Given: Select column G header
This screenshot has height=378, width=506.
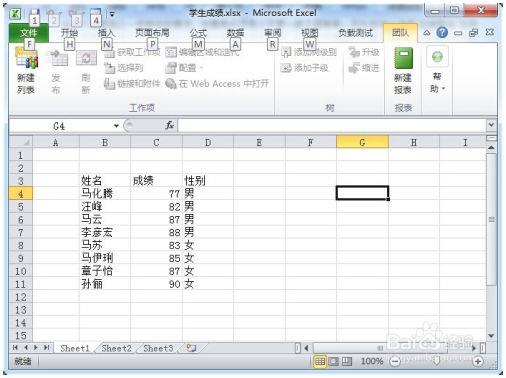Looking at the screenshot, I should (362, 143).
